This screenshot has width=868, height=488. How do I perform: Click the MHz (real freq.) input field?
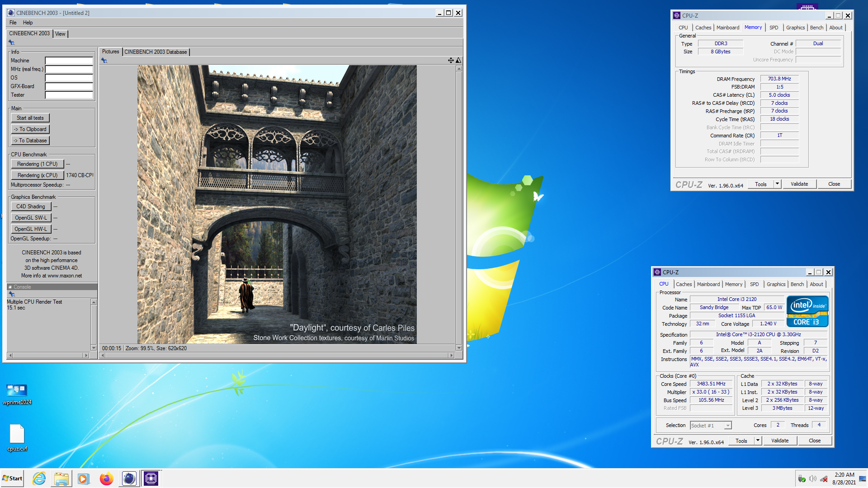(69, 69)
